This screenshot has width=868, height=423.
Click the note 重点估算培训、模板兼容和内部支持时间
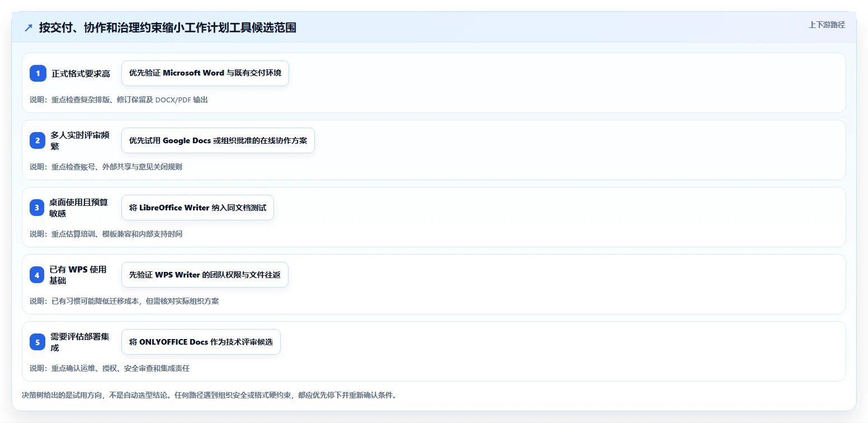coord(106,234)
